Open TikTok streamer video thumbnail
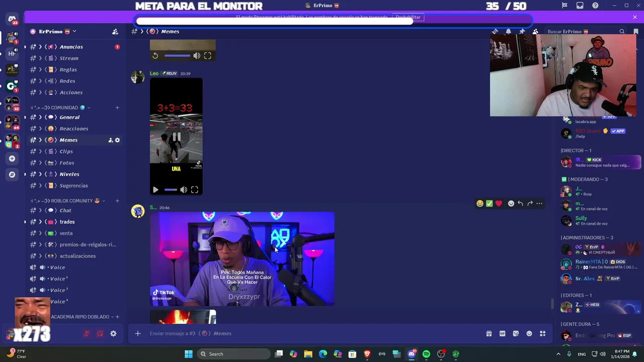The height and width of the screenshot is (362, 644). coord(242,259)
